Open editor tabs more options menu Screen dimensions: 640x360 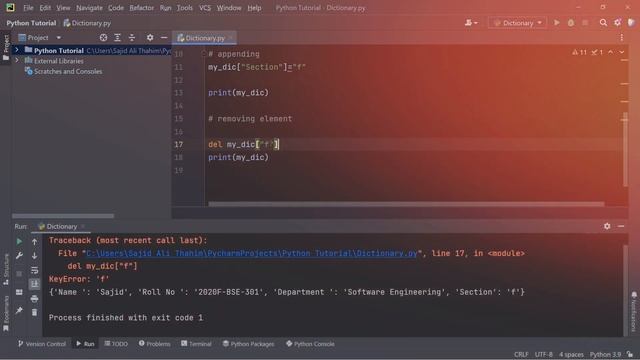click(622, 38)
